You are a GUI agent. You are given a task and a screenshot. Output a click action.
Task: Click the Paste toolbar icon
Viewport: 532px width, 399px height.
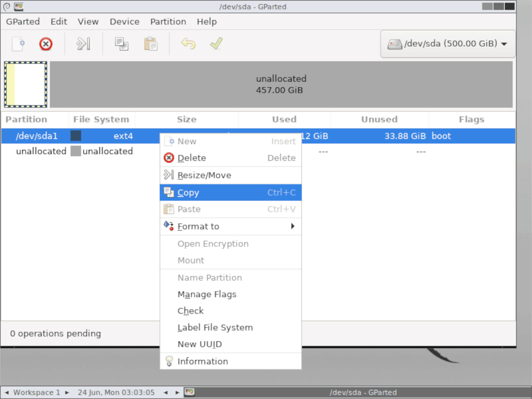[150, 43]
